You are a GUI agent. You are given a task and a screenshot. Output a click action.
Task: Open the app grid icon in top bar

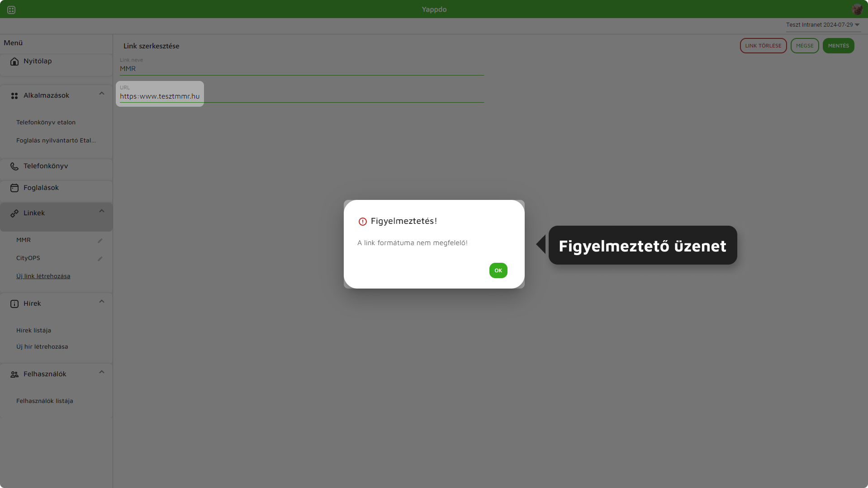point(11,9)
